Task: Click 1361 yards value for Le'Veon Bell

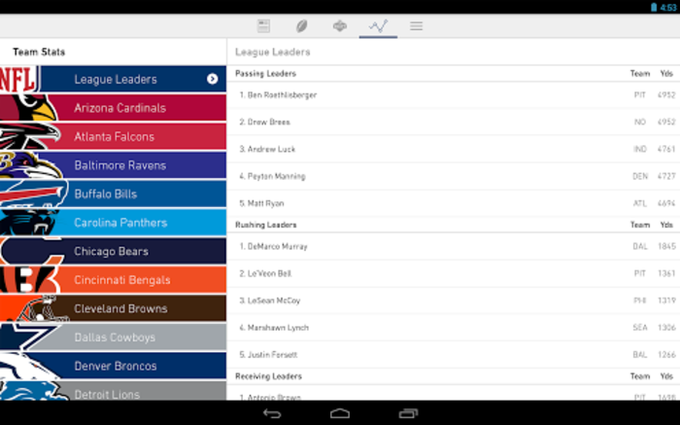Action: (x=667, y=273)
